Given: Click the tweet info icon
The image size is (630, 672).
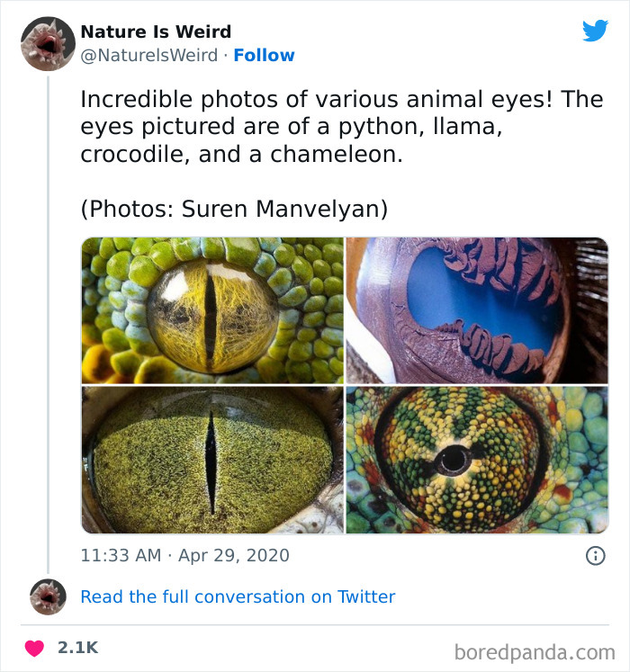Looking at the screenshot, I should point(595,556).
